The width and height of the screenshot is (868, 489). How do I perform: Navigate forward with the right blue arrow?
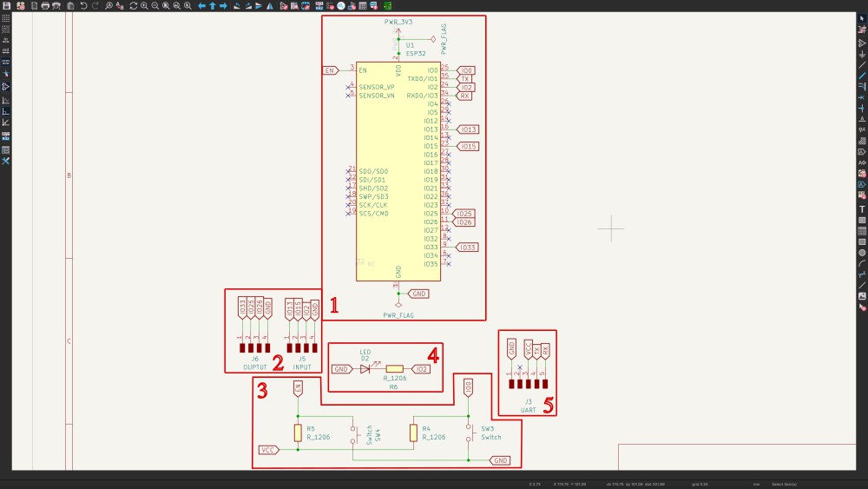[224, 5]
